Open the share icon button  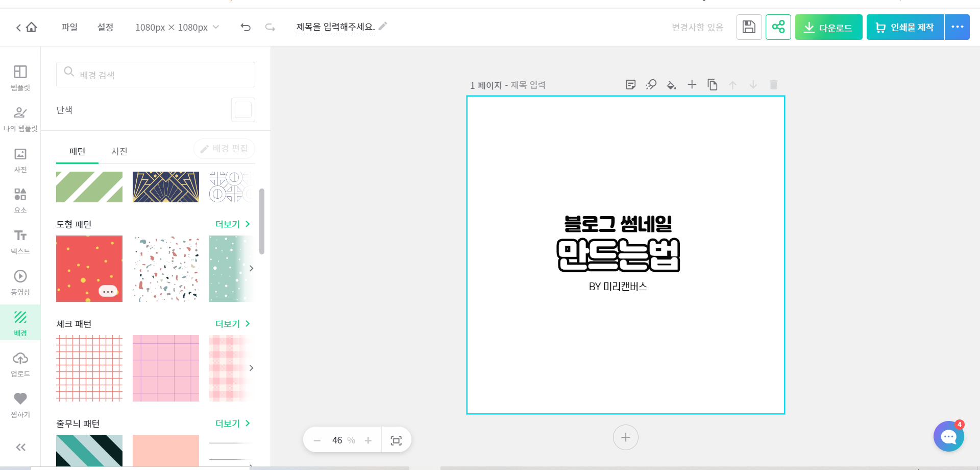[778, 27]
